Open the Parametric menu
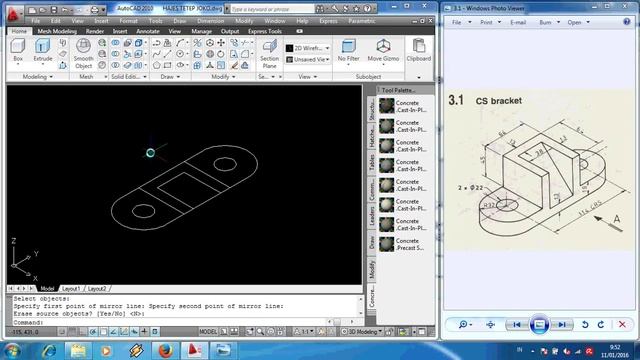The width and height of the screenshot is (640, 360). 362,21
